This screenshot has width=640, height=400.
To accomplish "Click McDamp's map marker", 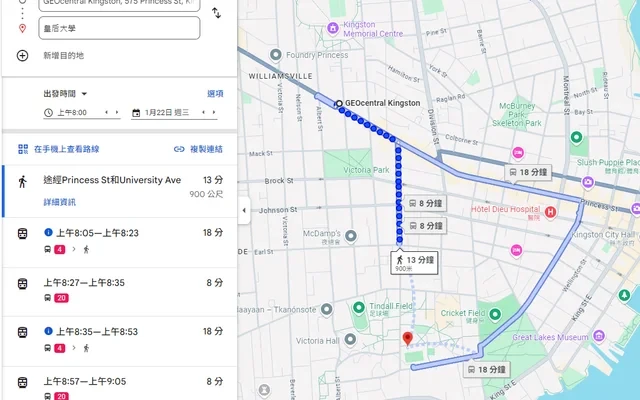I will click(351, 236).
